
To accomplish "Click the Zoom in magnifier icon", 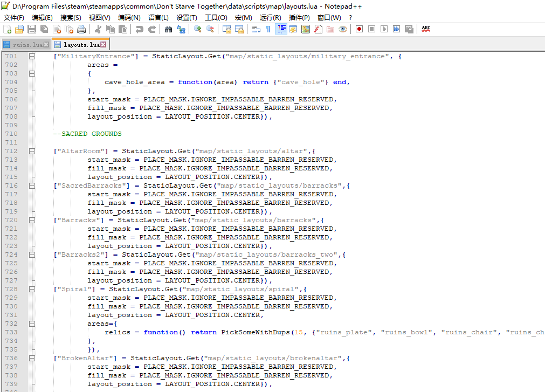I will point(198,29).
